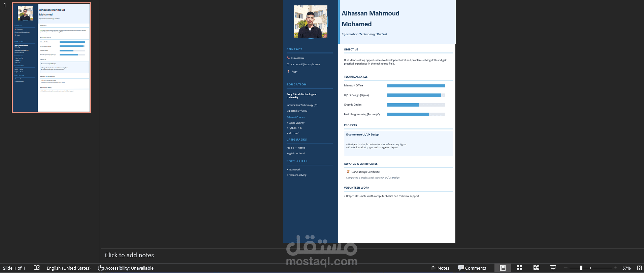644x273 pixels.
Task: Click the zoom in plus button
Action: click(615, 268)
